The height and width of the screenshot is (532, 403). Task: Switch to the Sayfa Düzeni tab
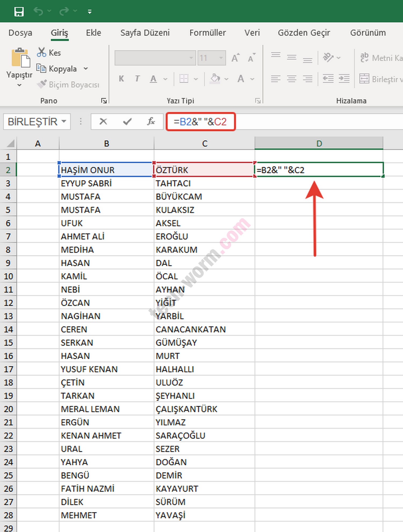(145, 33)
